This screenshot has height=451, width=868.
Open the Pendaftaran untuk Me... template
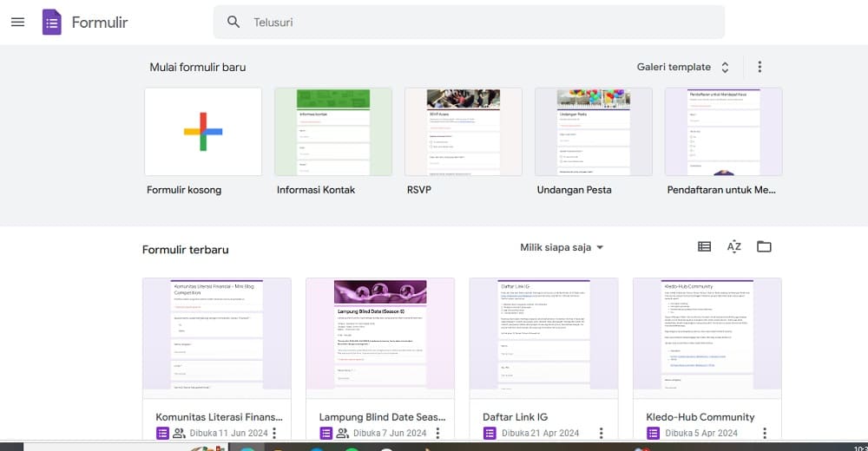click(x=724, y=132)
